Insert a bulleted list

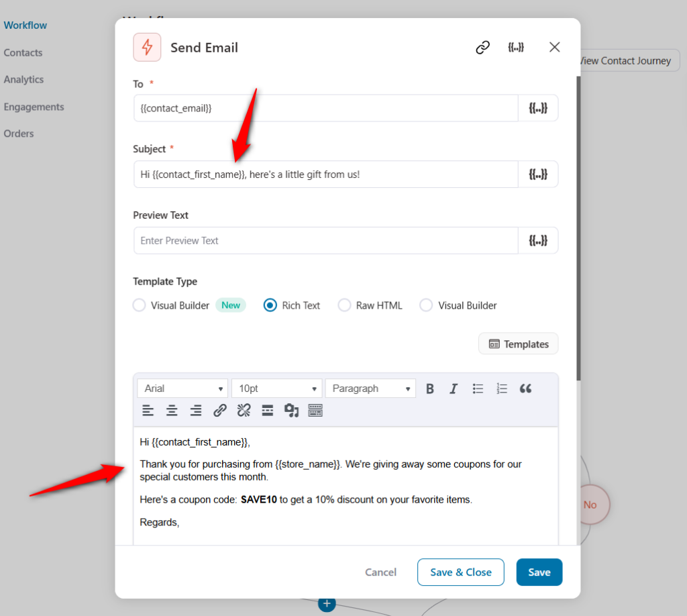pos(478,389)
